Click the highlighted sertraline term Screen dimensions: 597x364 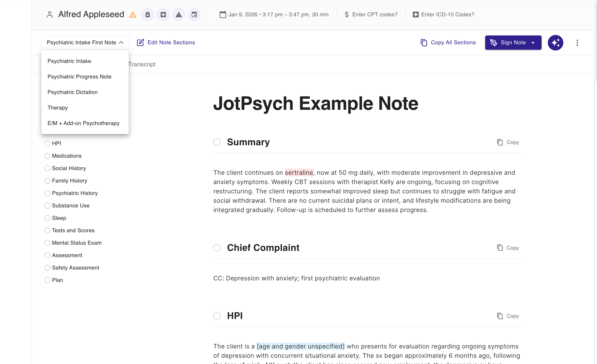[299, 173]
